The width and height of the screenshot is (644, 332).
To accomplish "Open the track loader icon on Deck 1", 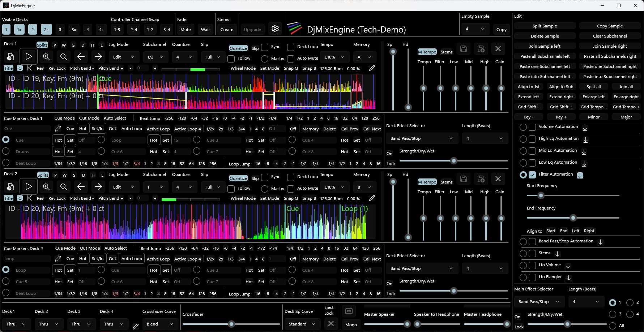I will 10,56.
